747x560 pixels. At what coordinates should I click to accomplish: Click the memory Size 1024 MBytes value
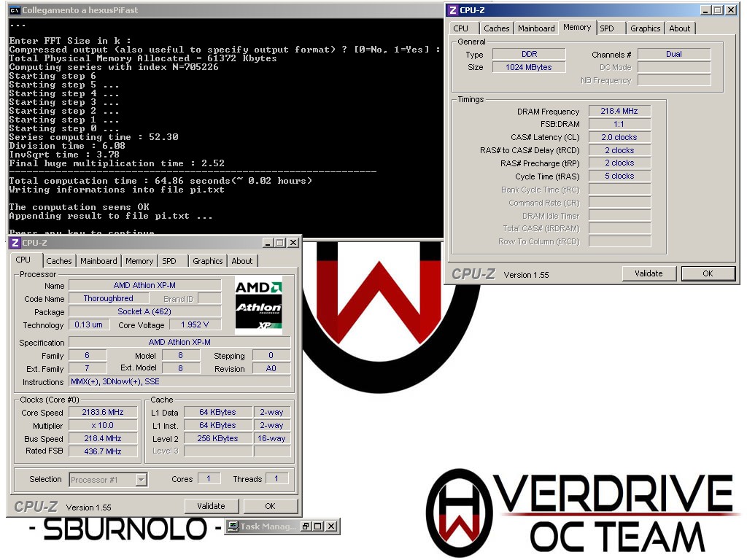[x=530, y=67]
